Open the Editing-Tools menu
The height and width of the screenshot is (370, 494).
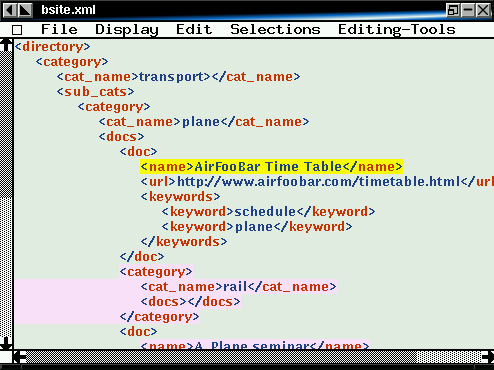[x=397, y=30]
